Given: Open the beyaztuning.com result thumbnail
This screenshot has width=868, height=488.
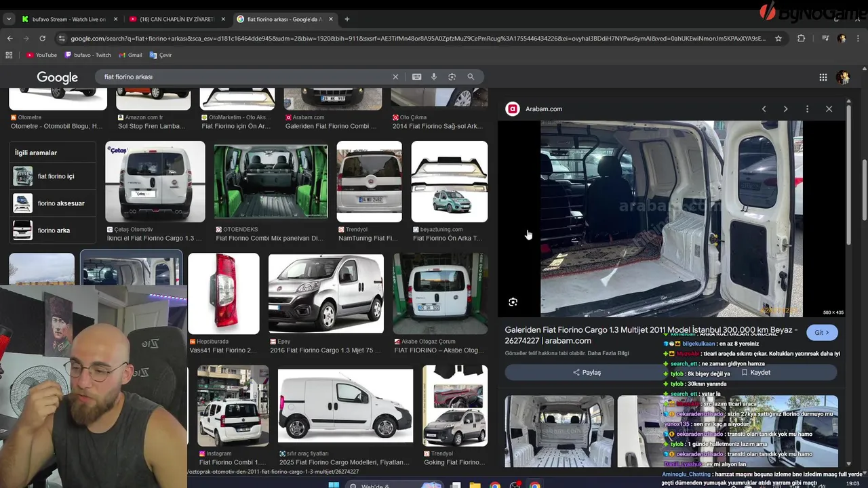Looking at the screenshot, I should pos(449,182).
